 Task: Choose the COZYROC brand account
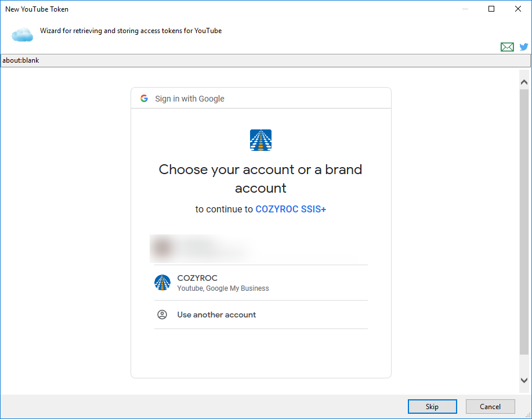click(x=261, y=283)
